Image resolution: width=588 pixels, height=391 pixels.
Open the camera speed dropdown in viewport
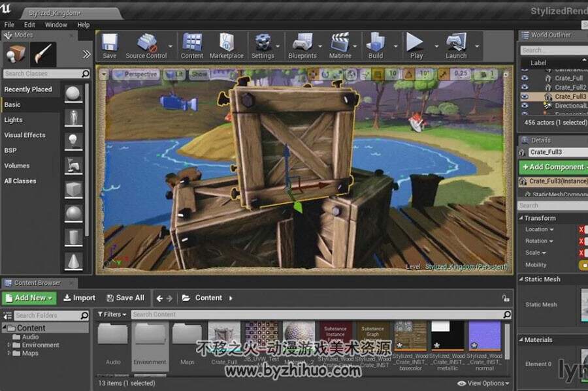(x=487, y=74)
